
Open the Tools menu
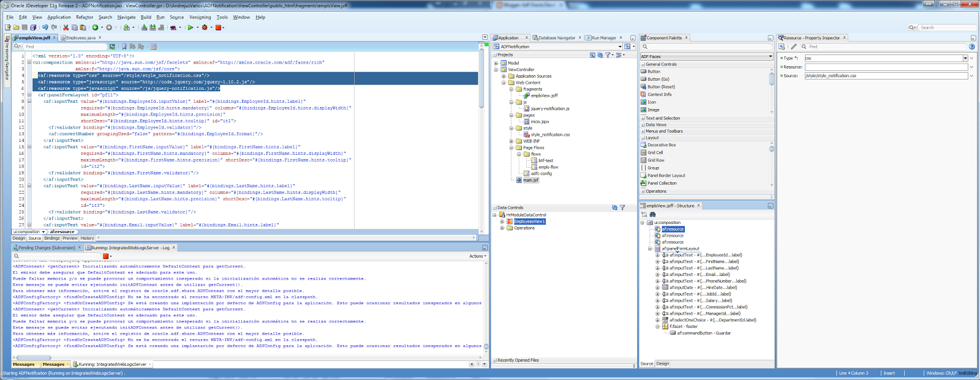(222, 17)
